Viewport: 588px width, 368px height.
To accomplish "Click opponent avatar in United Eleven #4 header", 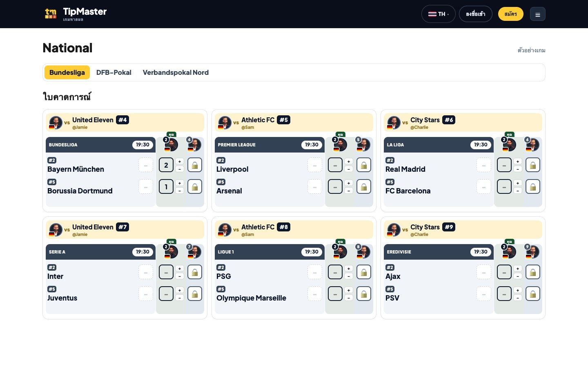I will pyautogui.click(x=56, y=122).
